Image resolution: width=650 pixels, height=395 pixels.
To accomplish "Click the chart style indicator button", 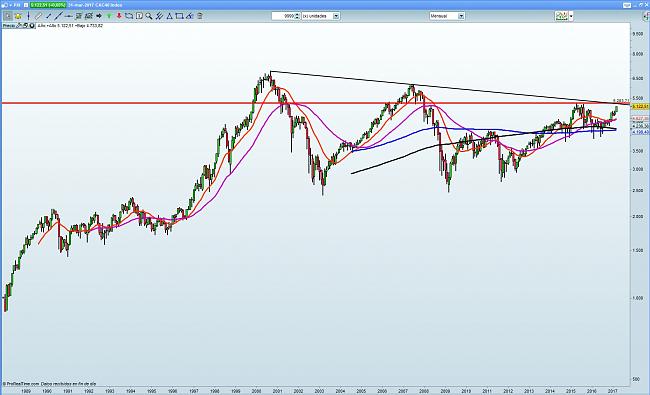I will coord(562,16).
